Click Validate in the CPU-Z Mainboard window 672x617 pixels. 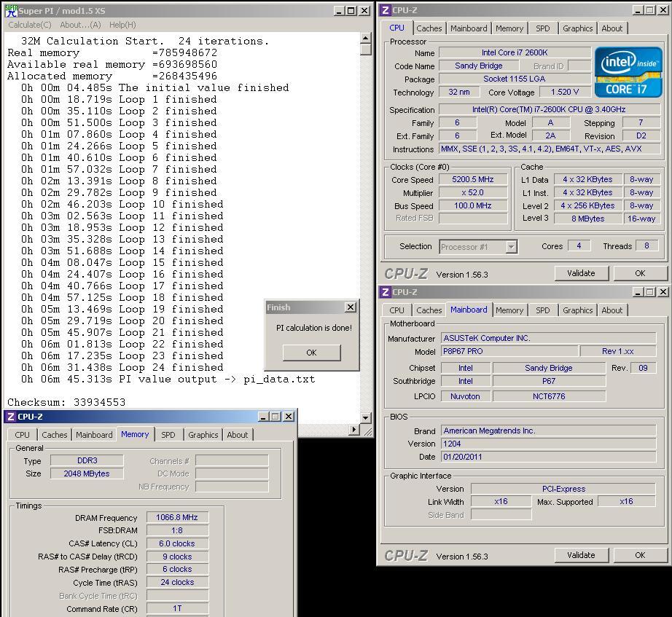581,555
